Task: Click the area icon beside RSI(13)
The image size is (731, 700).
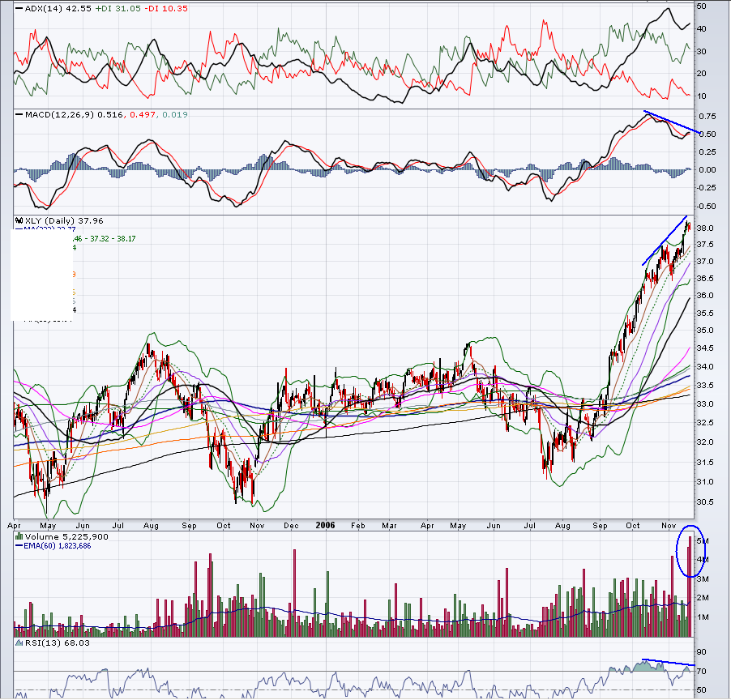Action: point(19,642)
